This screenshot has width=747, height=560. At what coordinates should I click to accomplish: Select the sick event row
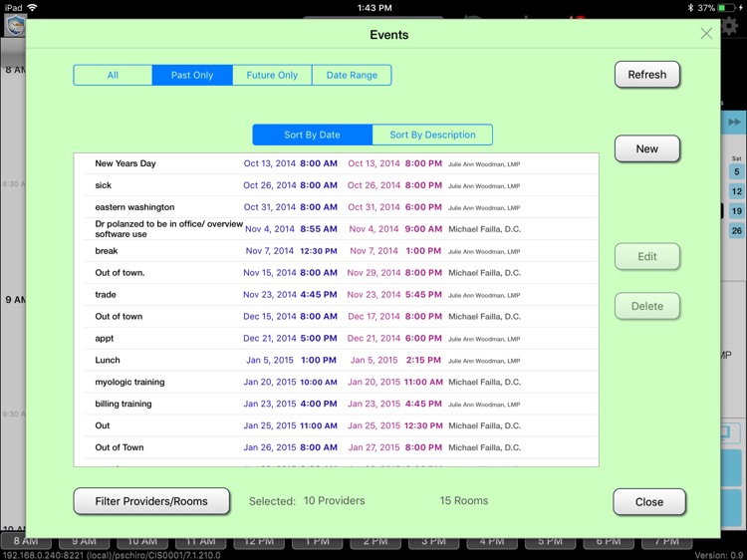pyautogui.click(x=336, y=185)
